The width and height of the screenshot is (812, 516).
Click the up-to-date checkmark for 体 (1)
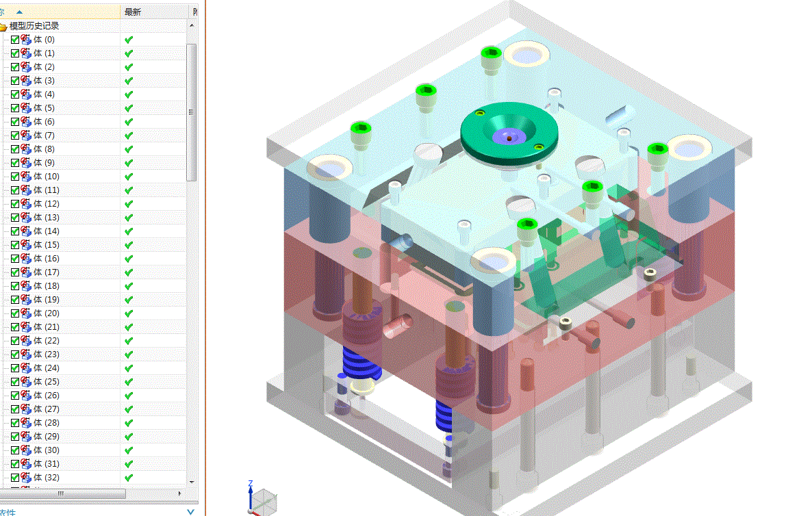129,53
